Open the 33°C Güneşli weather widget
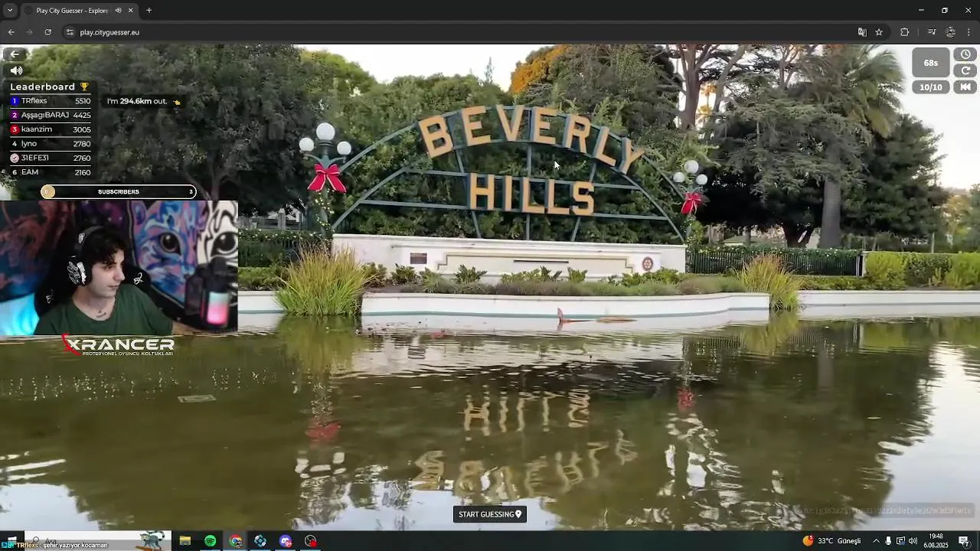 pyautogui.click(x=831, y=541)
